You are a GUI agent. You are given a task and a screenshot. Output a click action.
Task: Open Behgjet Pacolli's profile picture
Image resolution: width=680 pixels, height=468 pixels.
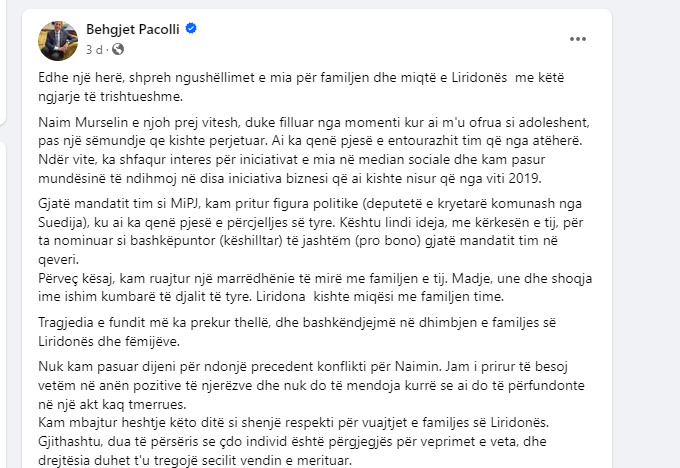click(57, 39)
